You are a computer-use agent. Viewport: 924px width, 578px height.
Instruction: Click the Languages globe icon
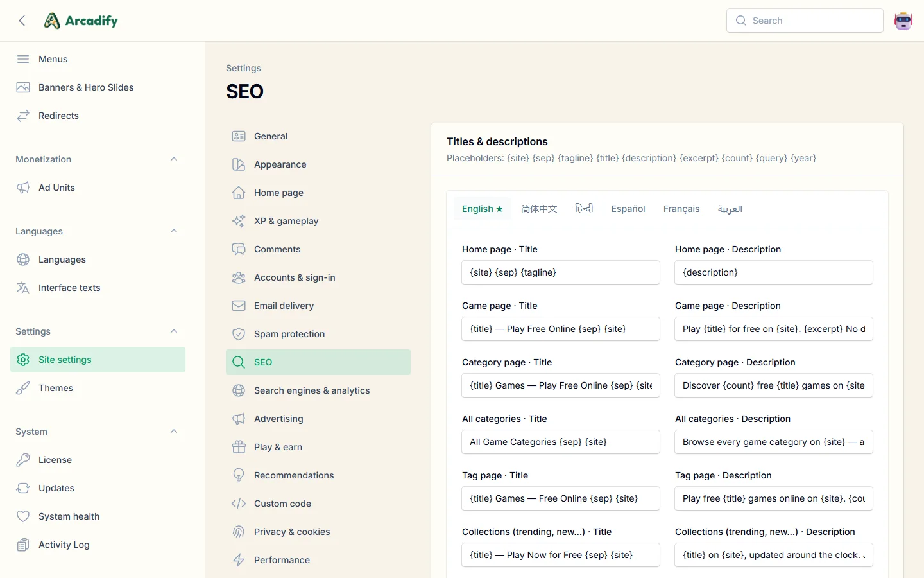[23, 259]
